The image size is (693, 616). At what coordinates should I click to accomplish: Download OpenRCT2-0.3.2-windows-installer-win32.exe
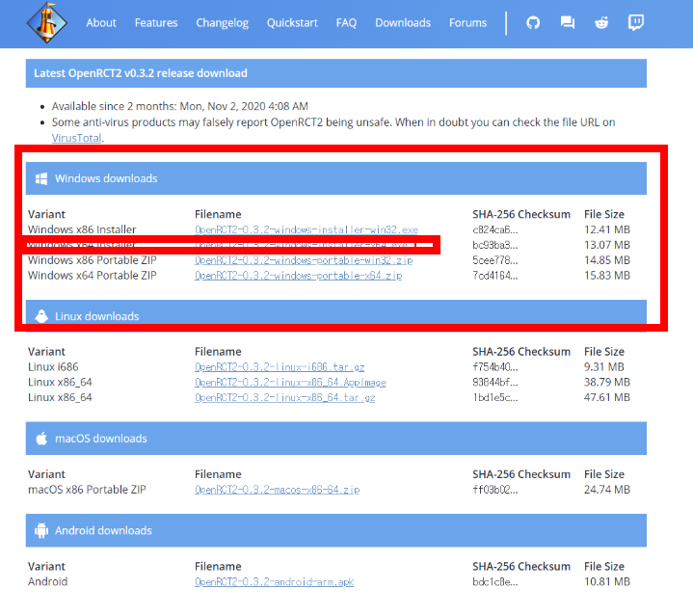307,229
